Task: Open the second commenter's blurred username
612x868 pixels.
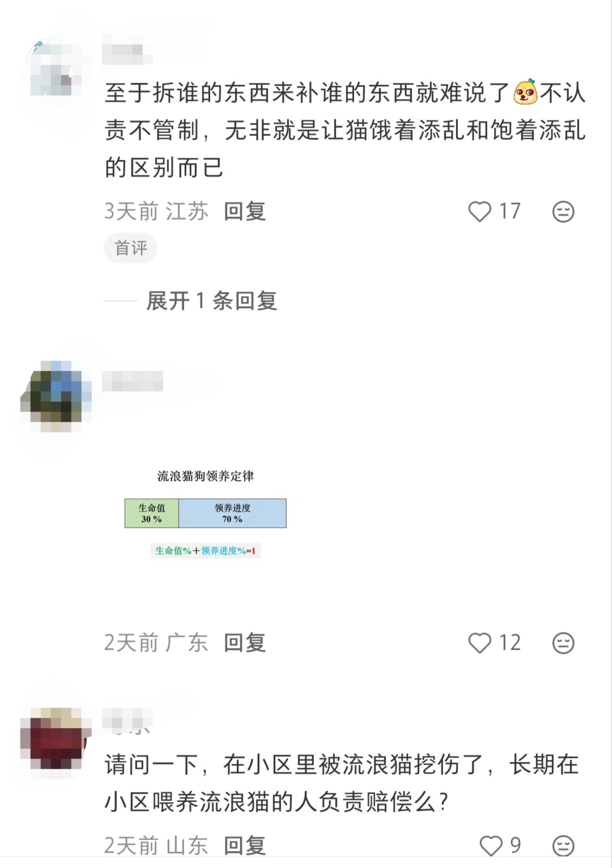Action: (133, 381)
